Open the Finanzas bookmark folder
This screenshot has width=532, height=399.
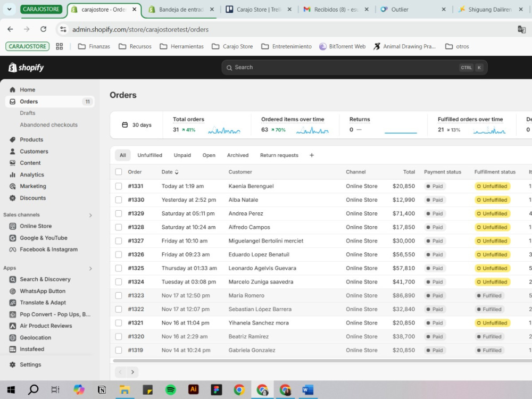click(94, 46)
